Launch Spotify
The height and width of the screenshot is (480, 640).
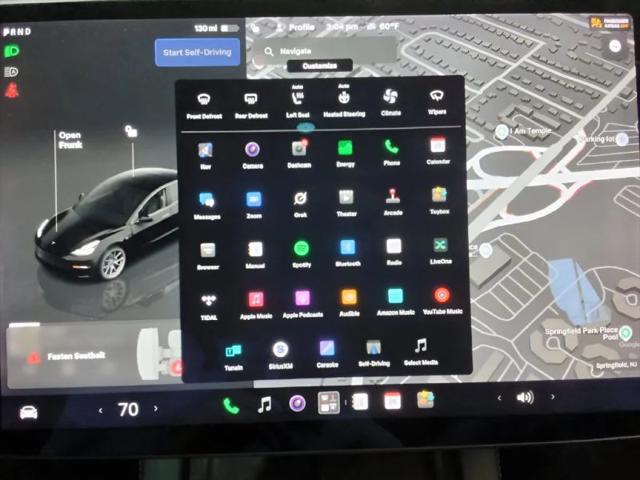tap(302, 254)
